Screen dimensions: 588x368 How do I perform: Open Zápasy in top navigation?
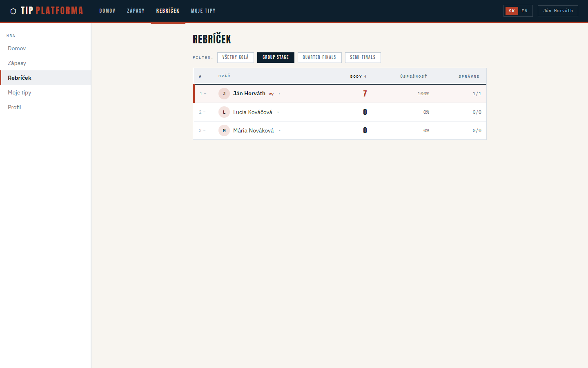click(x=136, y=11)
